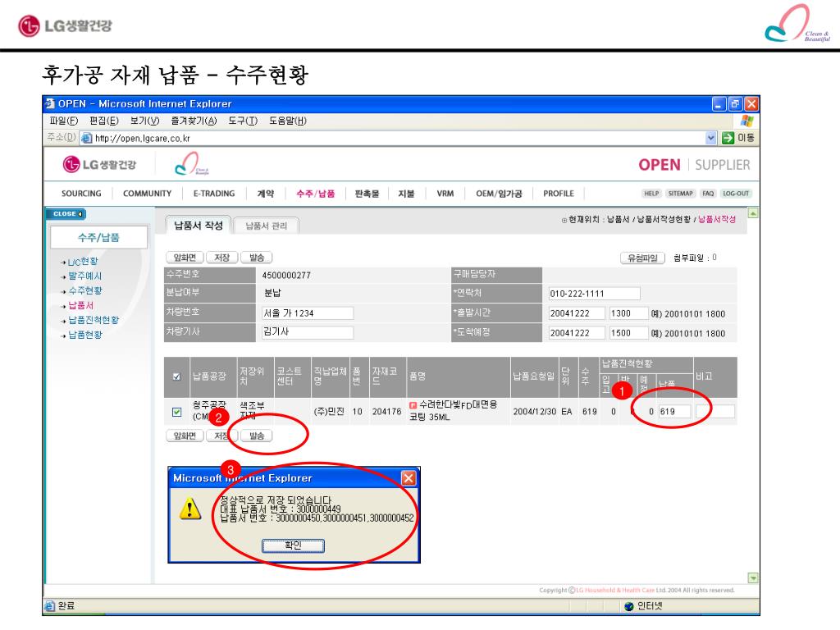Click the globe icon for 인터넷 zone in the status bar
The width and height of the screenshot is (840, 630).
coord(629,606)
